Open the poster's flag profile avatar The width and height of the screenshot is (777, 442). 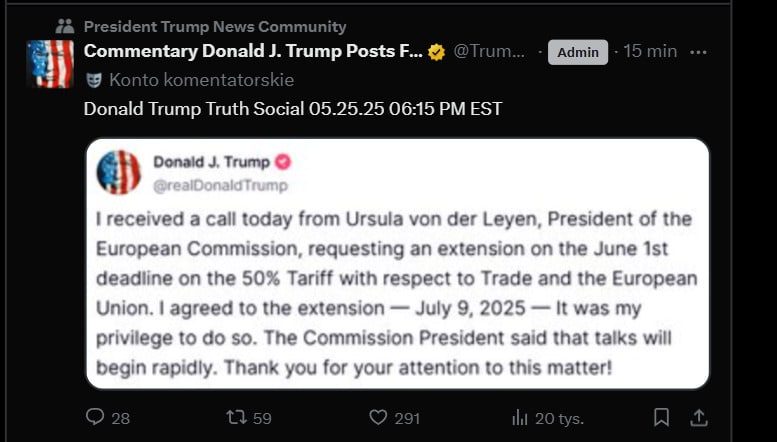[x=50, y=64]
